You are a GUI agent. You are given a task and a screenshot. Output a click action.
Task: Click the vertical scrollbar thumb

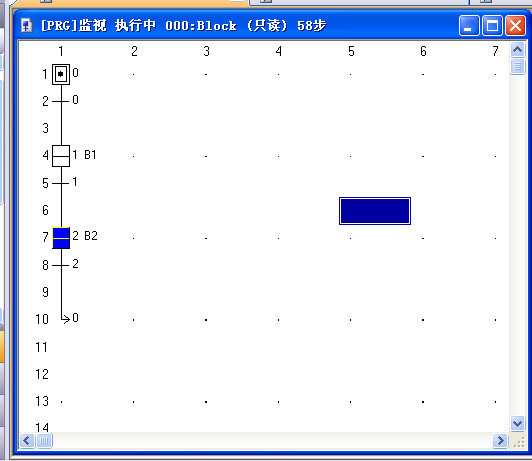(x=517, y=66)
